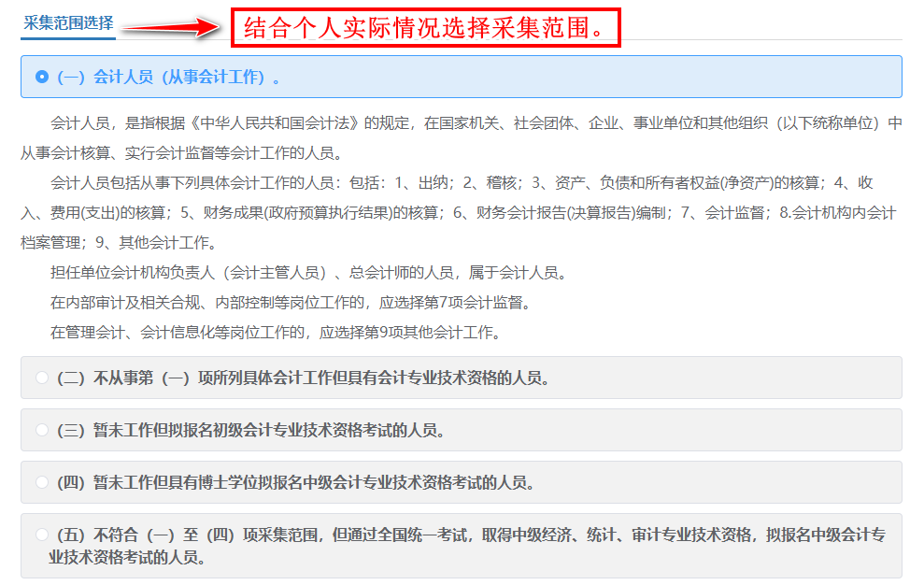Screen dimensions: 924x585
Task: Choose the radio circle for option (三)
Action: click(x=41, y=430)
